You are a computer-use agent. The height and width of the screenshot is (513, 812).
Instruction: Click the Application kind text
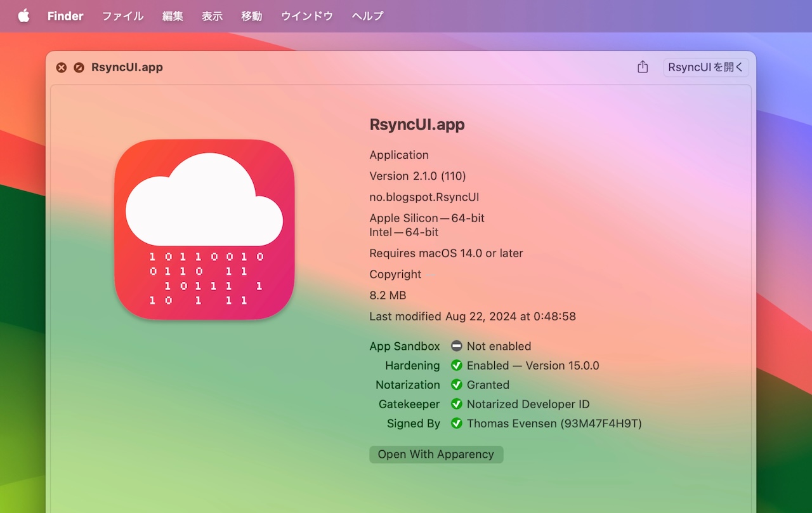coord(399,155)
